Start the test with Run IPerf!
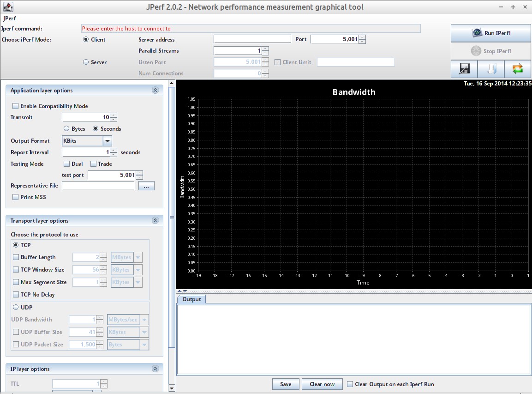This screenshot has height=394, width=532. click(x=491, y=33)
